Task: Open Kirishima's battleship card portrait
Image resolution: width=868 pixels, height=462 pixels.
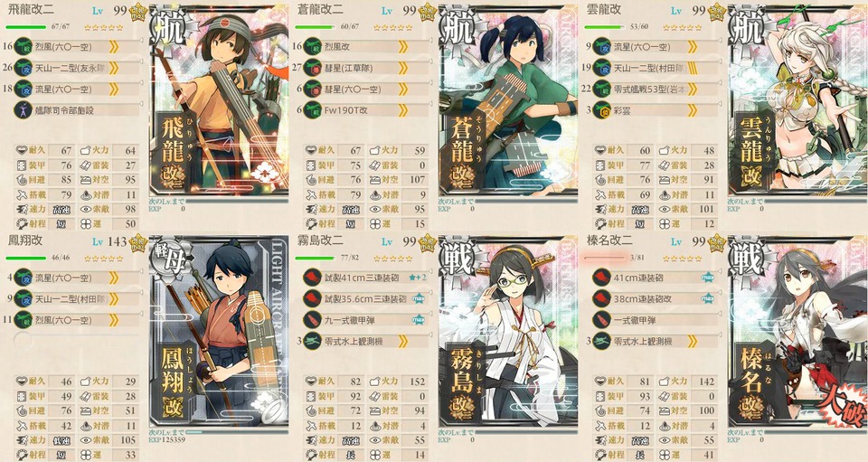Action: pyautogui.click(x=507, y=333)
